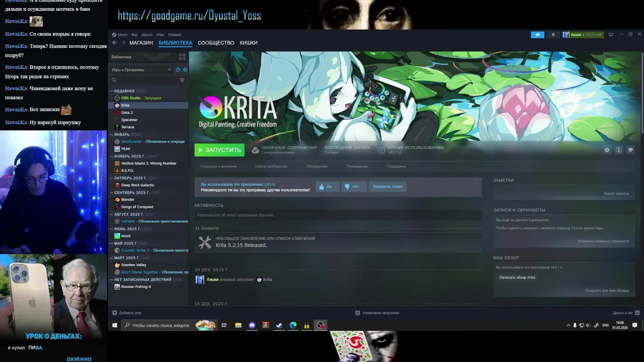Open the Друзья menu
This screenshot has height=362, width=644.
click(x=147, y=35)
